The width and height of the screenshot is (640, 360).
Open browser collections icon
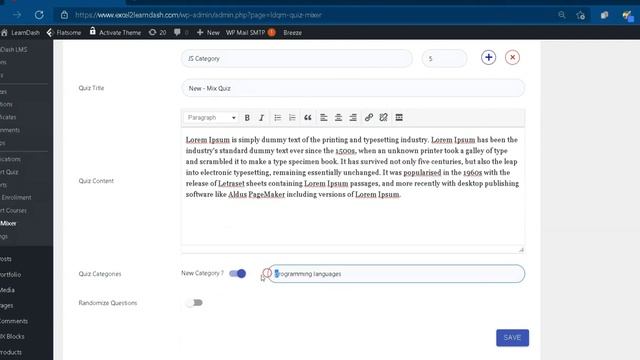pos(604,15)
